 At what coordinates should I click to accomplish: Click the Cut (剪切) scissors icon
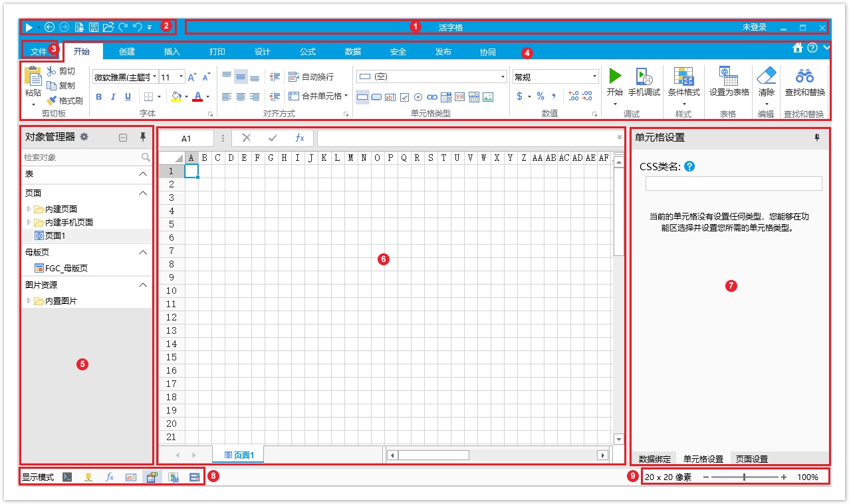pos(52,71)
